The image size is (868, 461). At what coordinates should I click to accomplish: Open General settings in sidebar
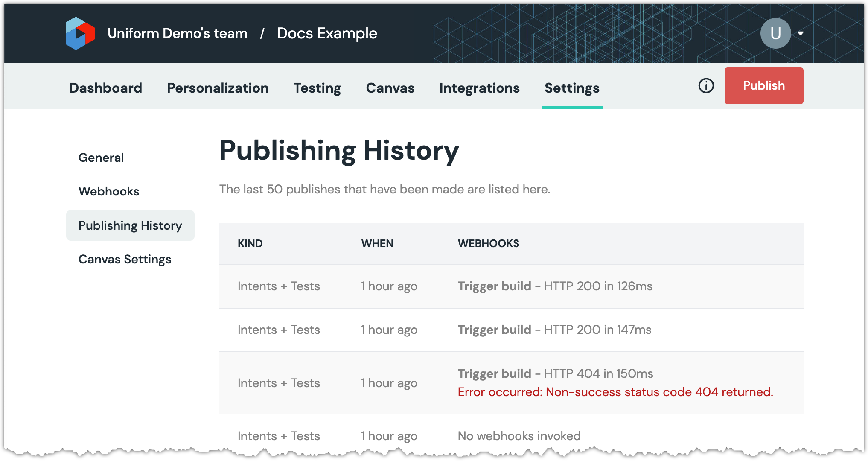point(101,158)
